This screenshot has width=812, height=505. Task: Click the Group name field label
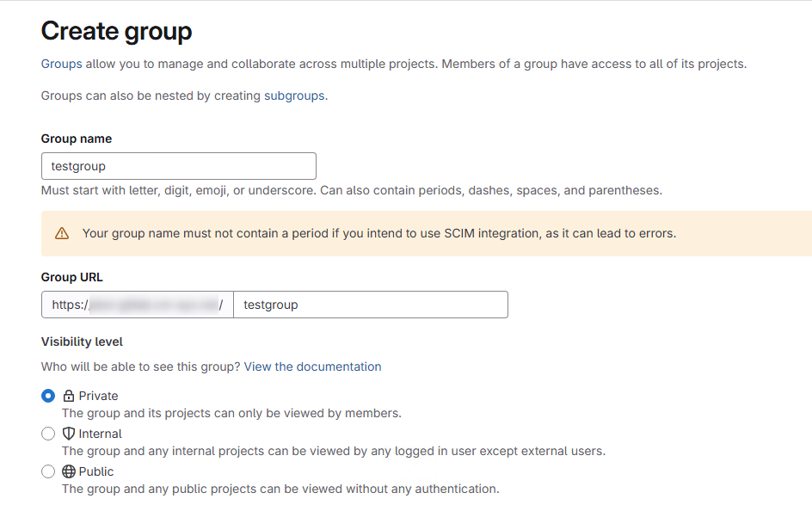(77, 139)
